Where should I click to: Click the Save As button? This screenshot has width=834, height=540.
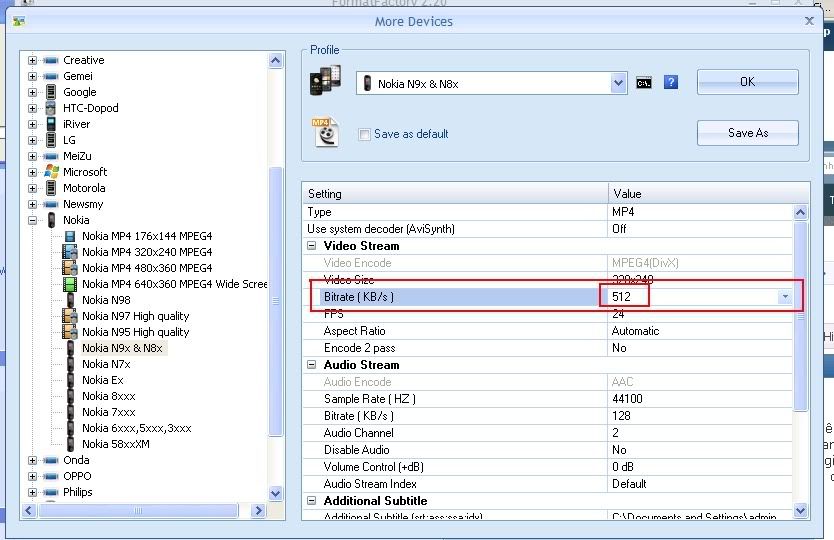[x=747, y=133]
